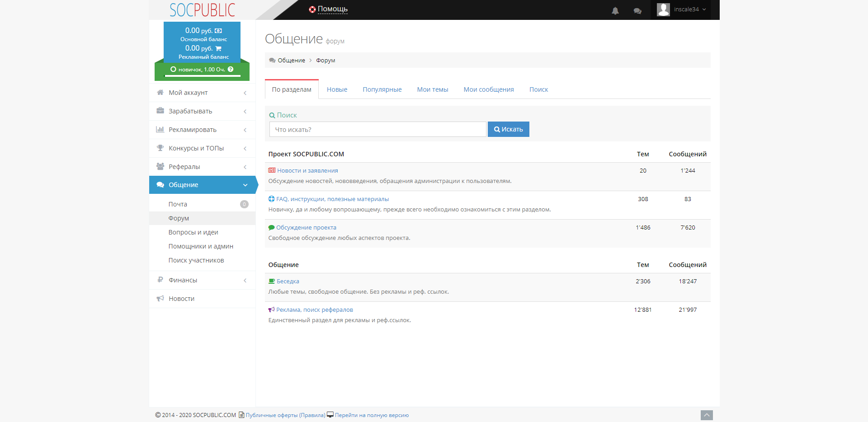868x422 pixels.
Task: Click the home icon beside Мой аккаунт
Action: point(160,92)
